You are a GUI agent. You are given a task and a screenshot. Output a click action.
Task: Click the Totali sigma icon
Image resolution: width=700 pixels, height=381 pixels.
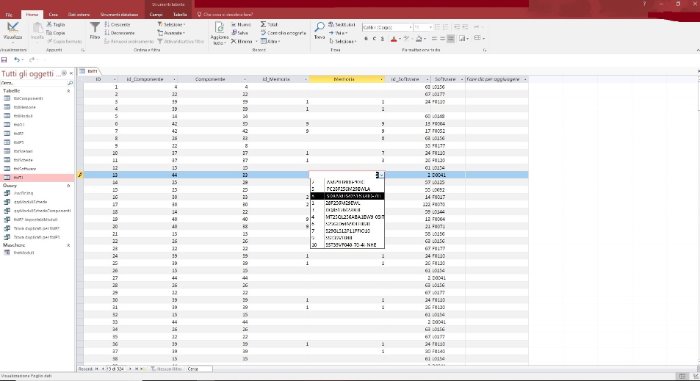[x=263, y=24]
